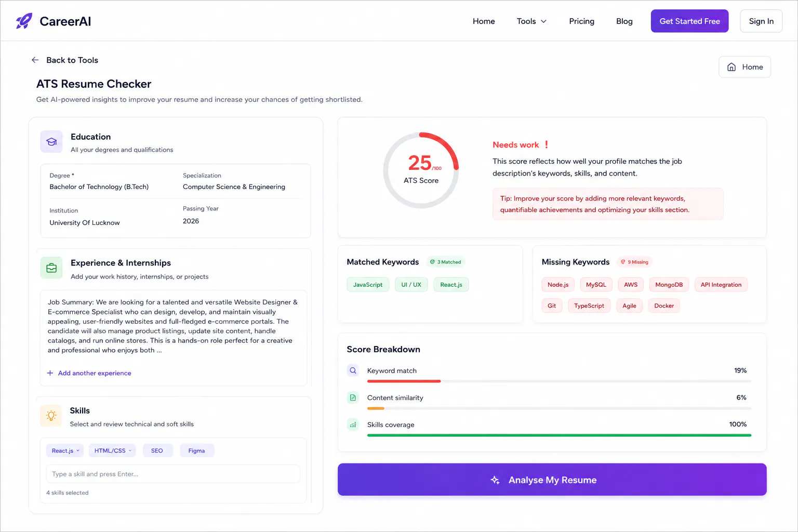Click the back arrow beside Back to Tools
The image size is (798, 532).
coord(35,60)
